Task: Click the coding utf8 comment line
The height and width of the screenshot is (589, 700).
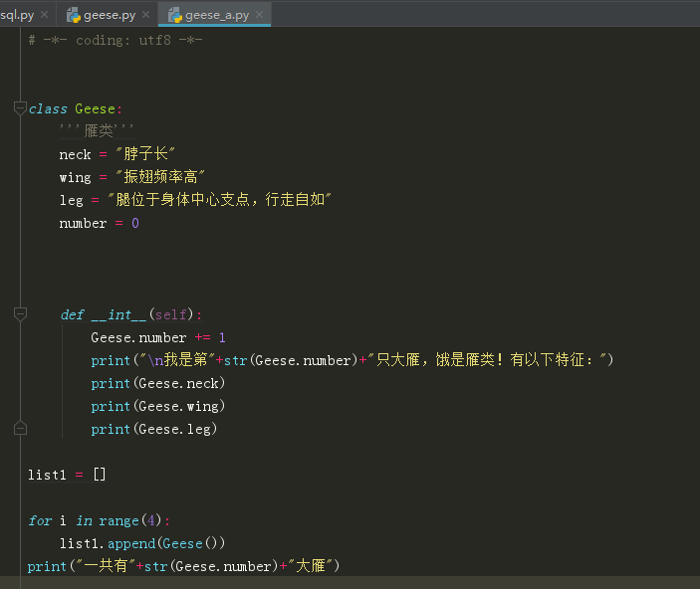Action: [116, 40]
